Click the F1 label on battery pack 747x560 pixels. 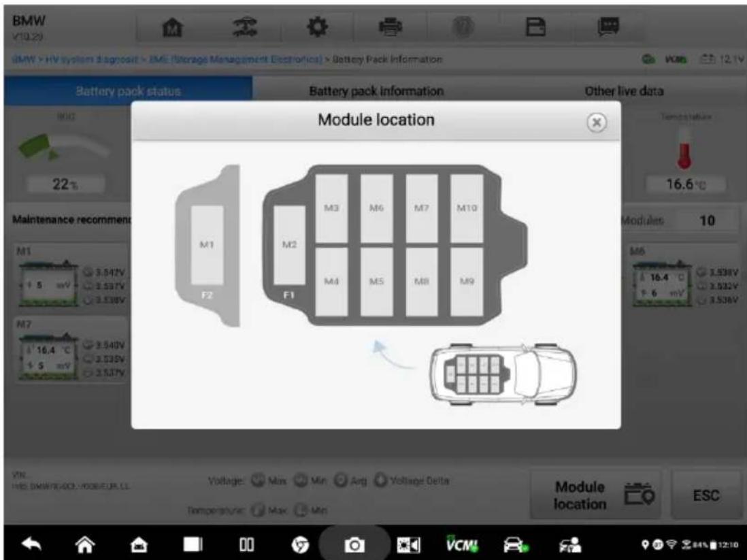pos(288,295)
